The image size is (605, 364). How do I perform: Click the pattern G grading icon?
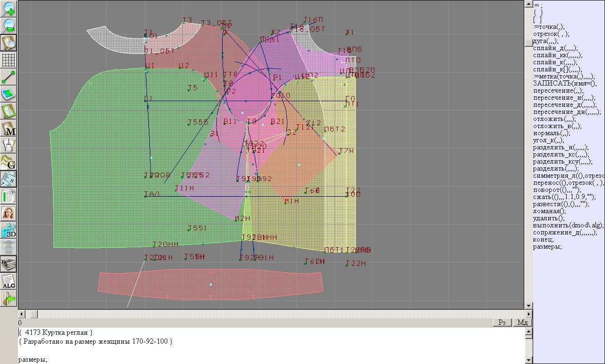click(9, 162)
